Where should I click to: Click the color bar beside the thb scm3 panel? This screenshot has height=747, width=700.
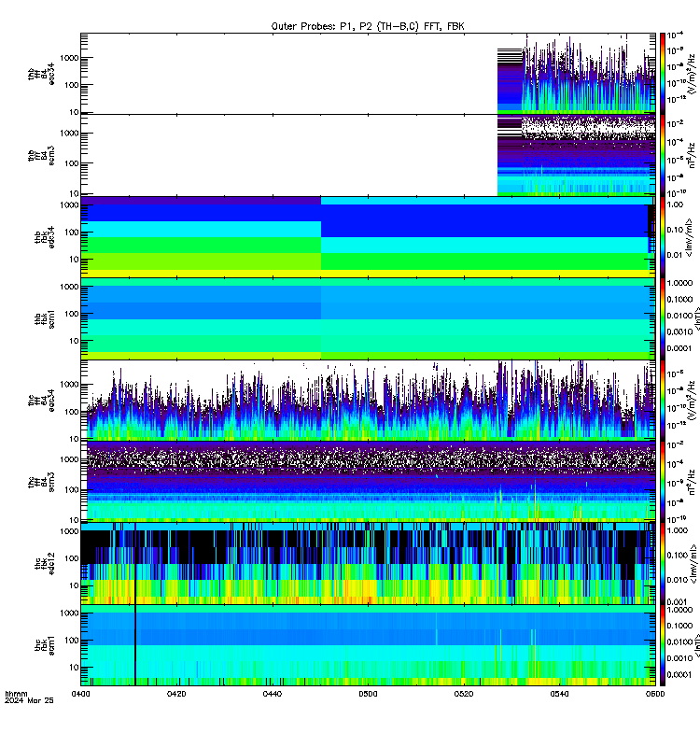(662, 155)
